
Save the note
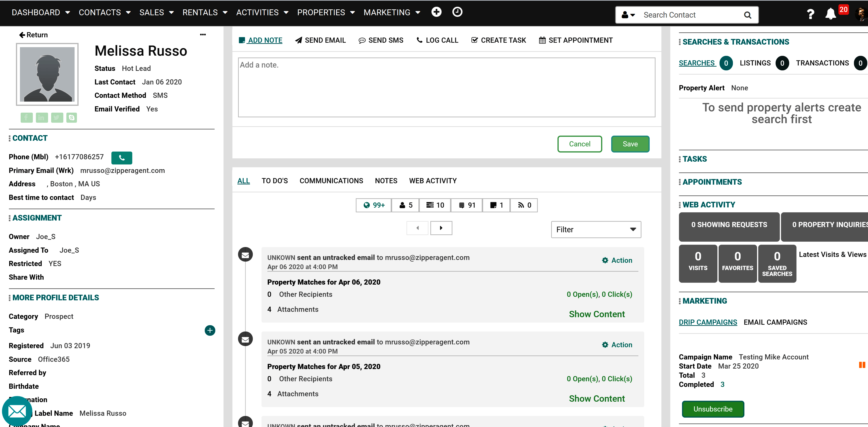tap(630, 144)
